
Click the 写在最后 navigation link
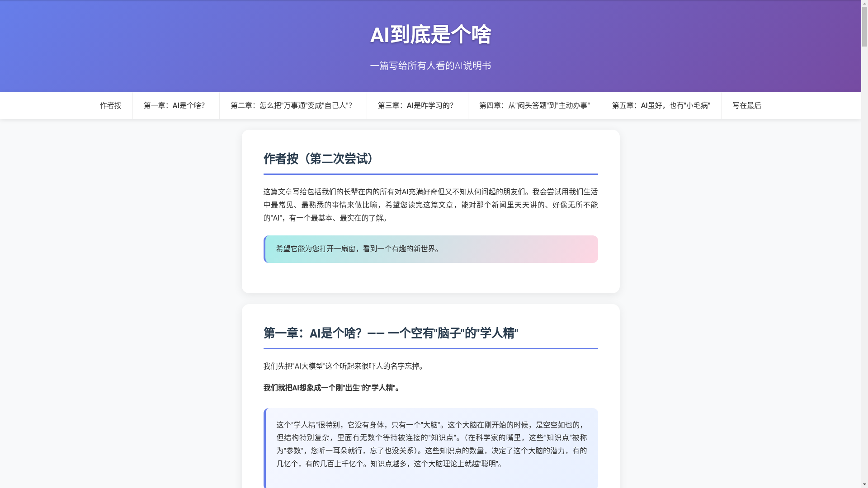747,106
